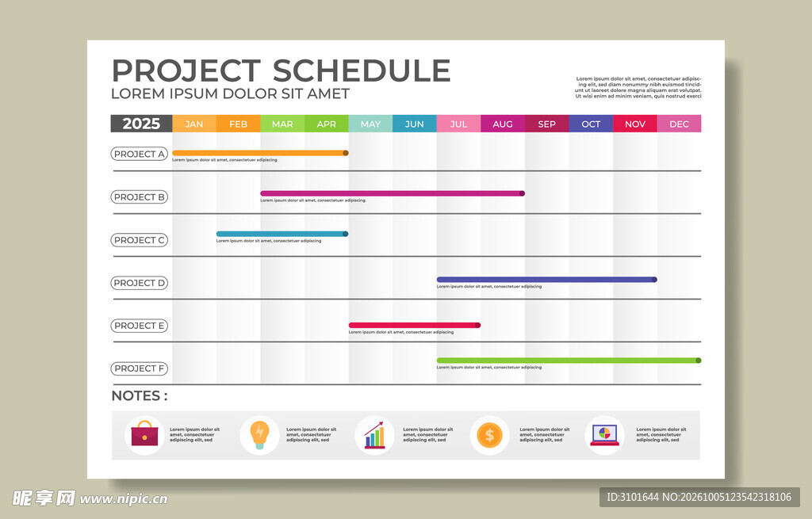This screenshot has height=519, width=812.
Task: Select the indigo Project D timeline bar
Action: coord(547,280)
